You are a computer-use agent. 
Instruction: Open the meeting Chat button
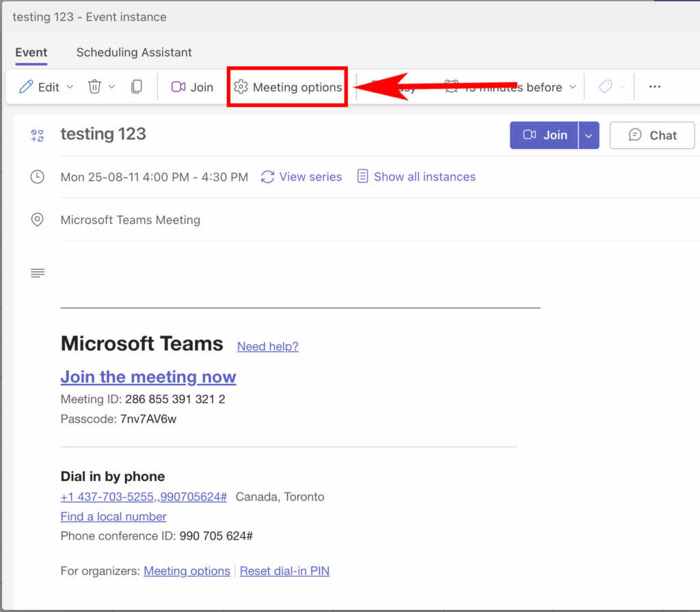point(652,135)
